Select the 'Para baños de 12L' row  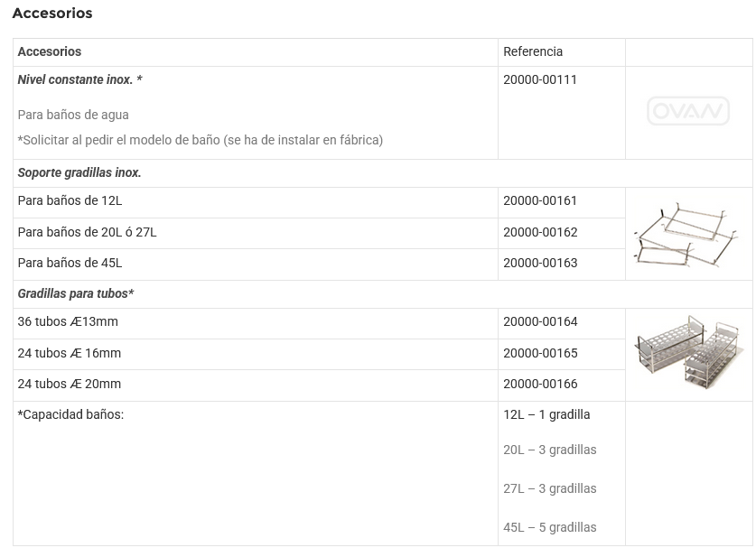[70, 200]
